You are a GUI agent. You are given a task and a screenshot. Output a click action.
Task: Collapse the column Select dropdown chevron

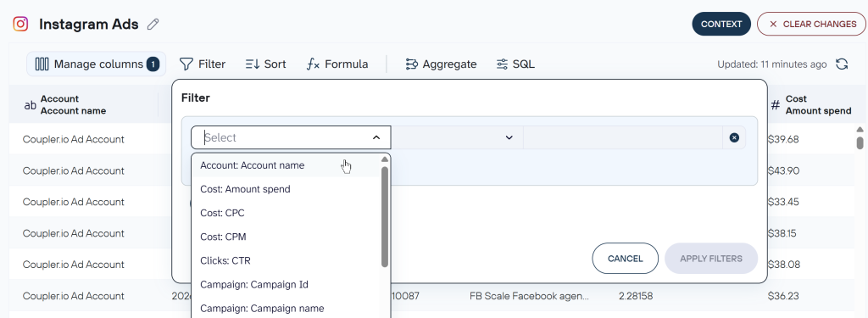point(376,137)
